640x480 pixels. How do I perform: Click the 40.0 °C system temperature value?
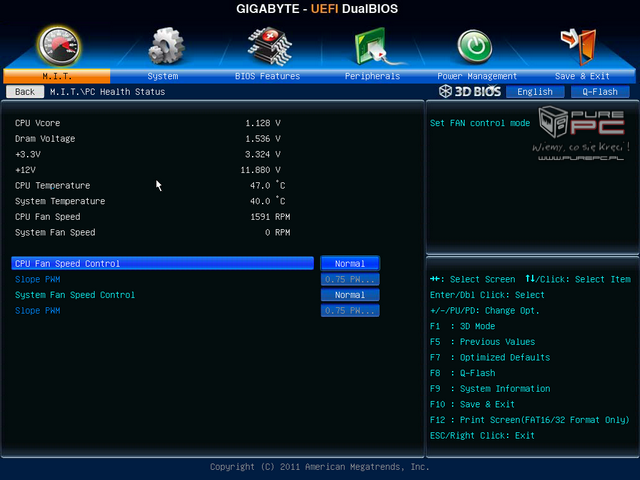coord(268,201)
